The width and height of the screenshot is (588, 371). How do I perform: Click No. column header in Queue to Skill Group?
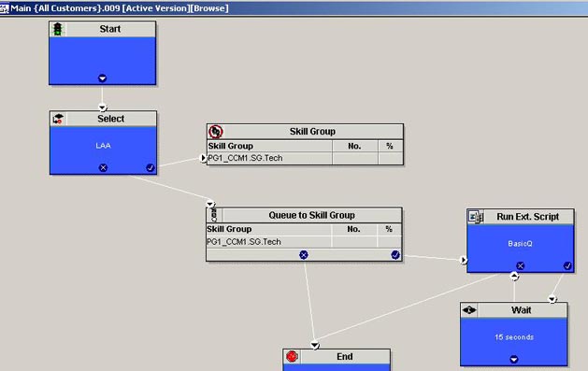click(x=353, y=229)
